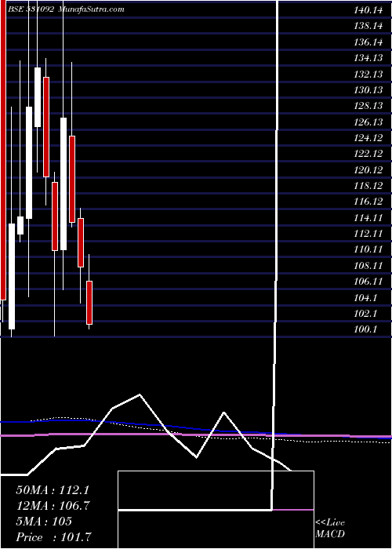Click the 120.12 price axis label
The image size is (392, 549).
tap(368, 170)
